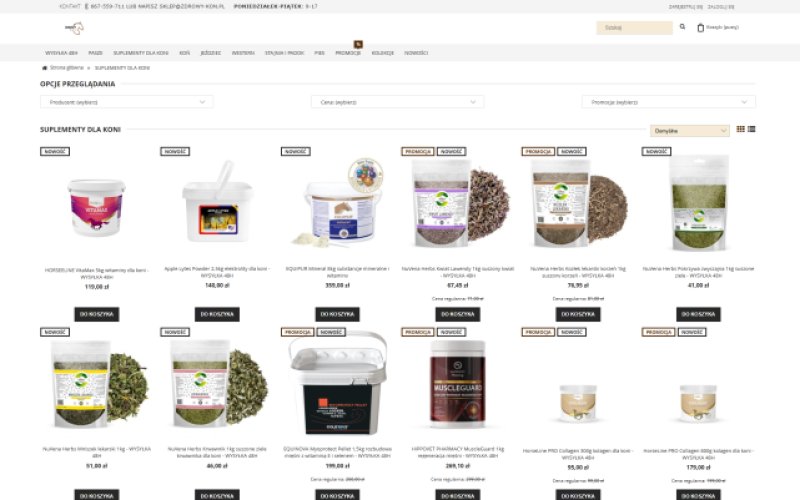Screen dimensions: 800x500
Task: Click the search input field
Action: [634, 28]
